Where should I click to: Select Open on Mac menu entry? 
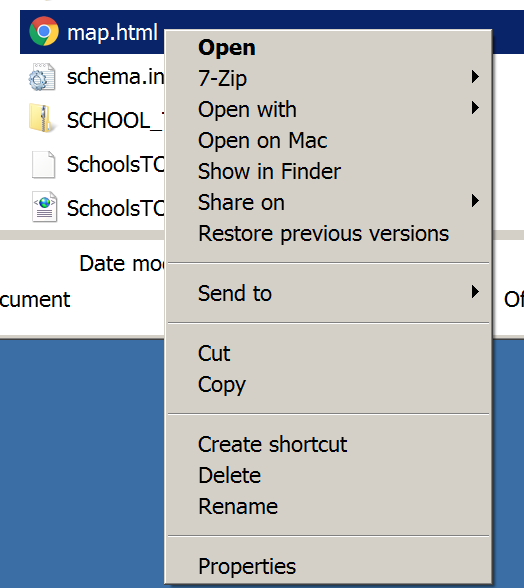[328, 141]
